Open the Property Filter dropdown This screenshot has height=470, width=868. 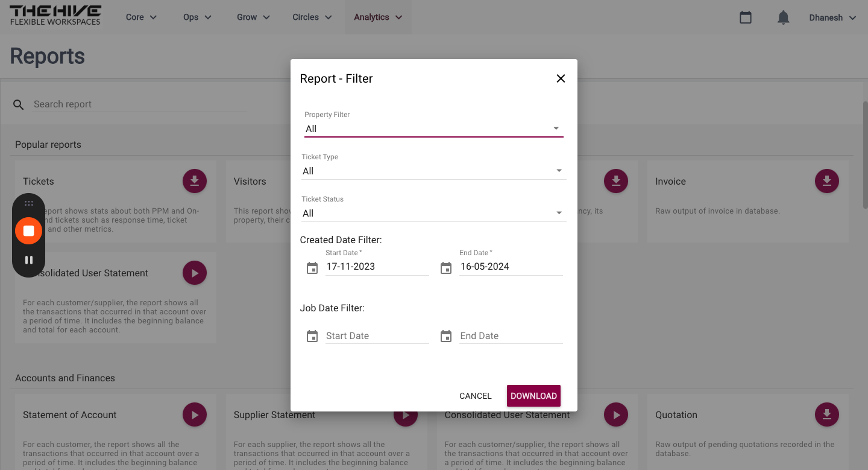tap(434, 129)
